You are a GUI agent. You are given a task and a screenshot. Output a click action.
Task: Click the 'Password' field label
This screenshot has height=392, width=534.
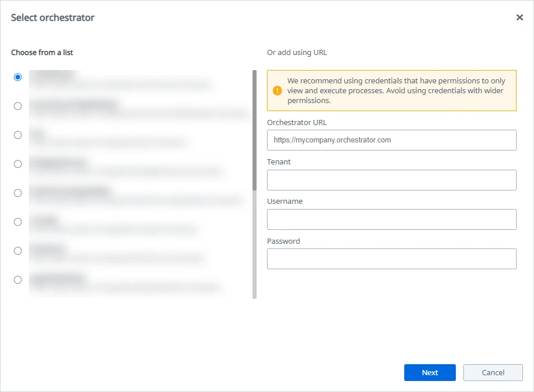click(283, 241)
